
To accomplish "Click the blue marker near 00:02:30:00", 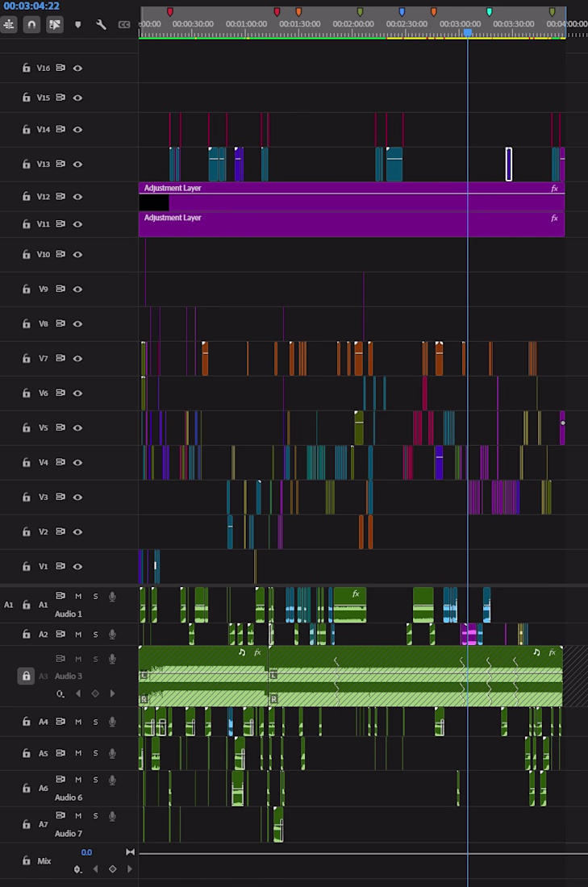I will tap(402, 12).
